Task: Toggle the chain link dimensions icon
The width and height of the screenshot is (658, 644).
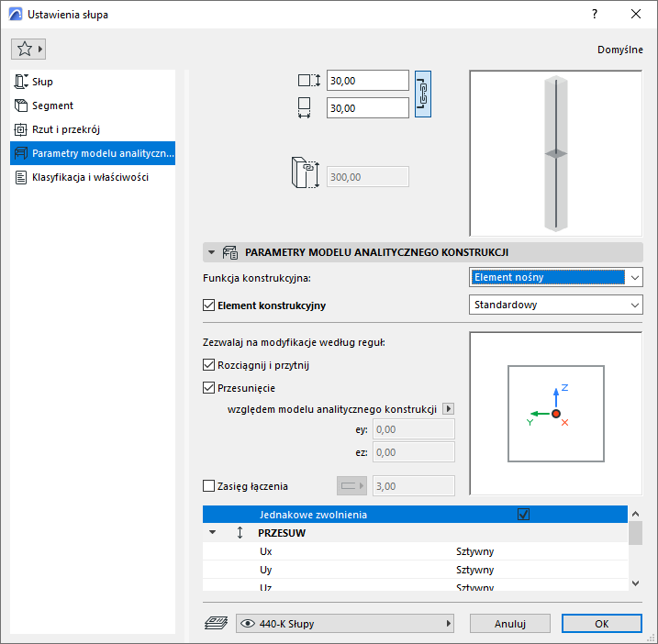Action: click(x=422, y=94)
